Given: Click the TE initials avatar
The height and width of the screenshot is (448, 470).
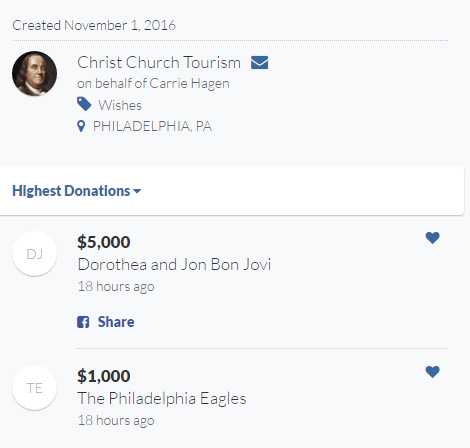Looking at the screenshot, I should point(34,388).
